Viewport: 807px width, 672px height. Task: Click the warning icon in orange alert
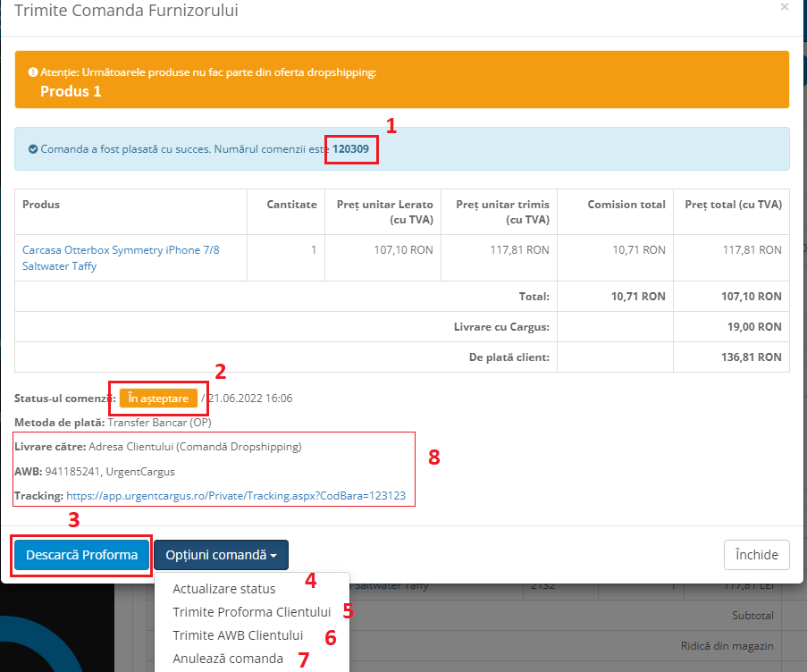coord(33,72)
